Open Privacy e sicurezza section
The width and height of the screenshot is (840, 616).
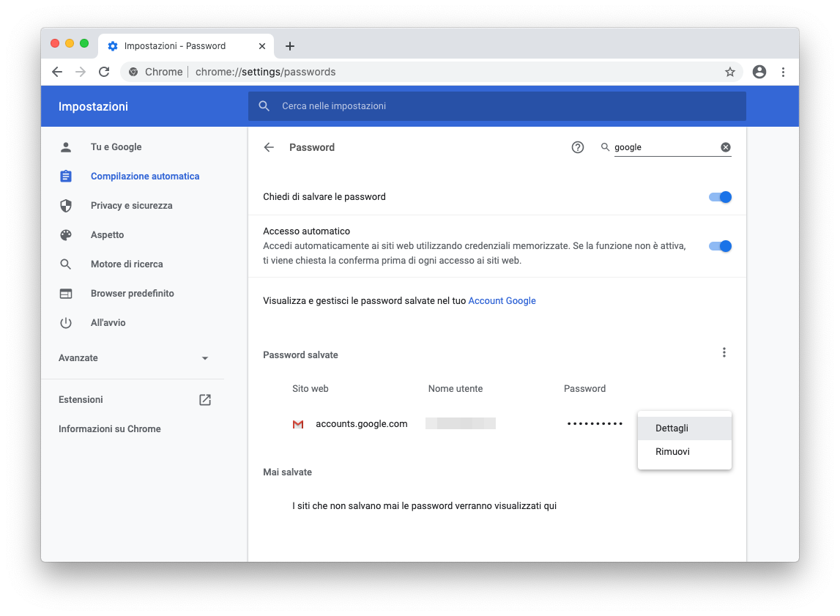131,206
